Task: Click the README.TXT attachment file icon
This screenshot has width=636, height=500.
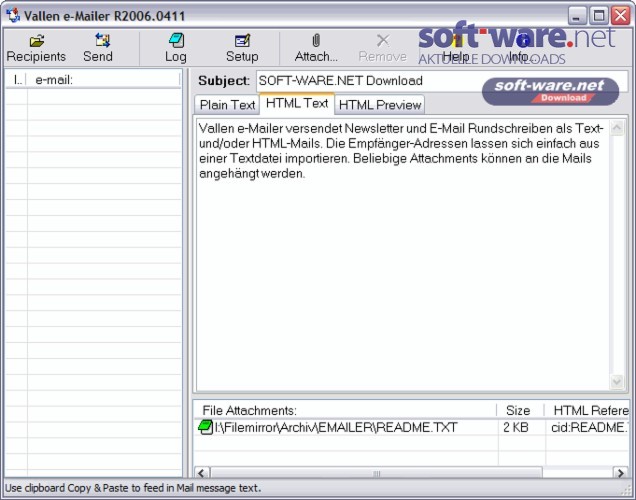Action: (205, 427)
